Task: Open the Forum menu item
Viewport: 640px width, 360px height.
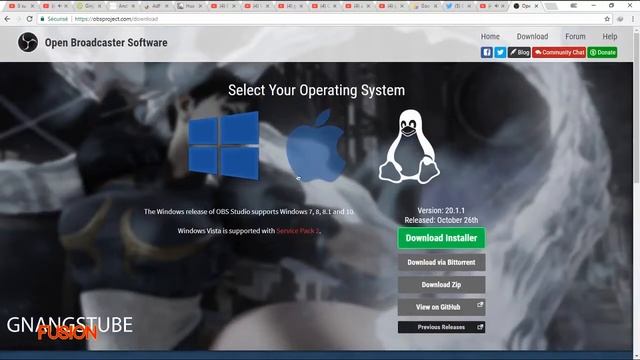Action: point(575,36)
